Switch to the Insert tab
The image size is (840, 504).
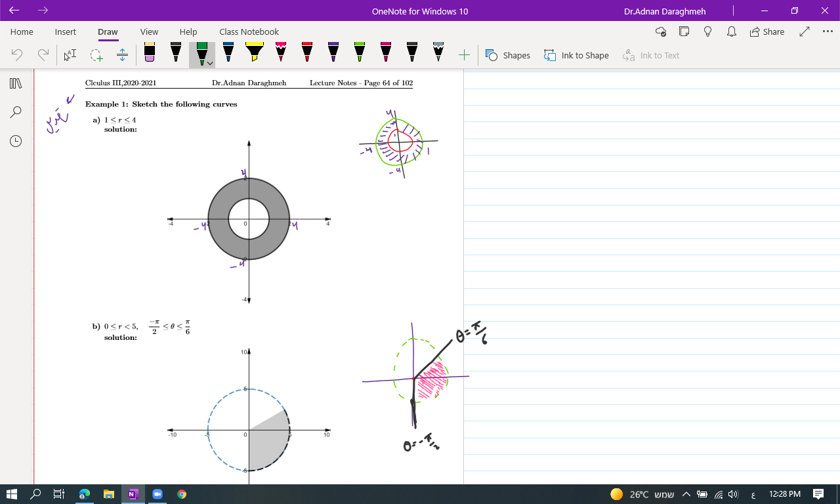coord(66,31)
